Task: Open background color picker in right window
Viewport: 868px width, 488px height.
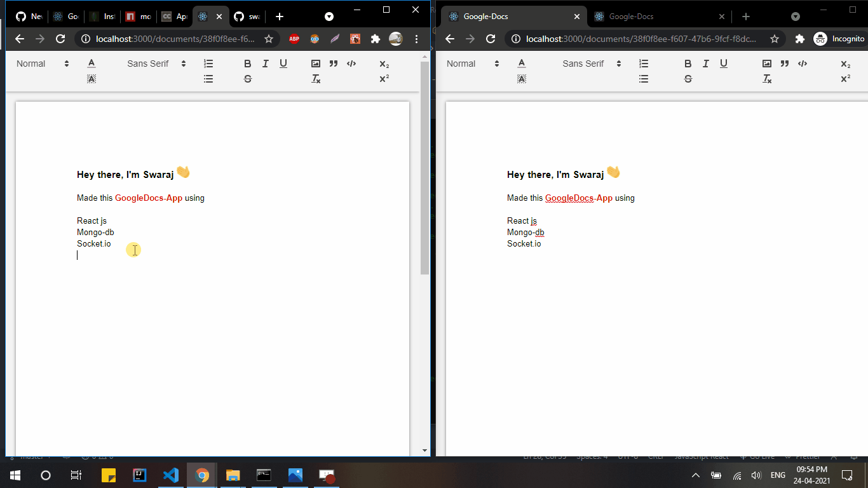Action: click(522, 79)
